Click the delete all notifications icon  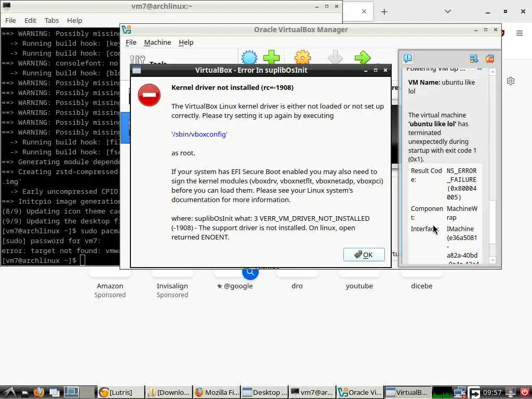489,58
